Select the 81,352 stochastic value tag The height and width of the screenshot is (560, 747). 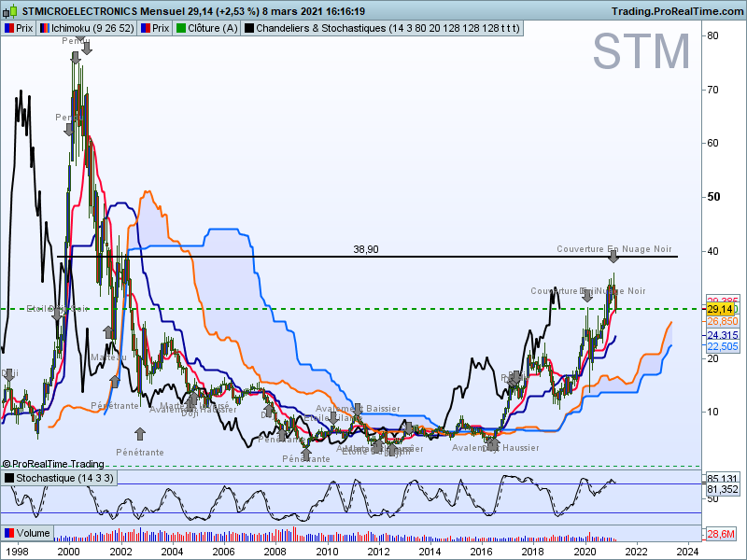(722, 489)
